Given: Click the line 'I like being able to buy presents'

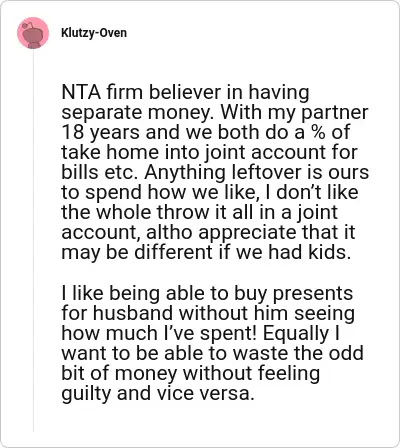Looking at the screenshot, I should click(x=207, y=293).
